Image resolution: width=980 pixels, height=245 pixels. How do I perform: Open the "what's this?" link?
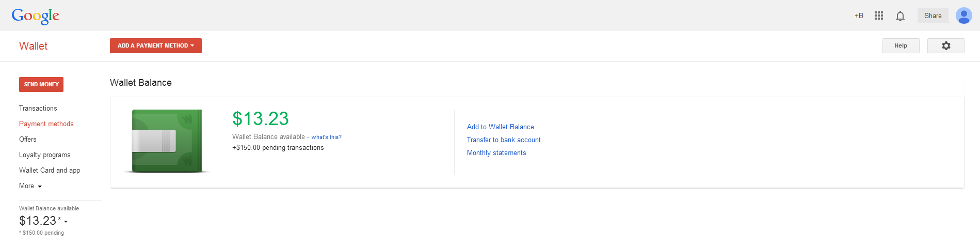pyautogui.click(x=326, y=137)
